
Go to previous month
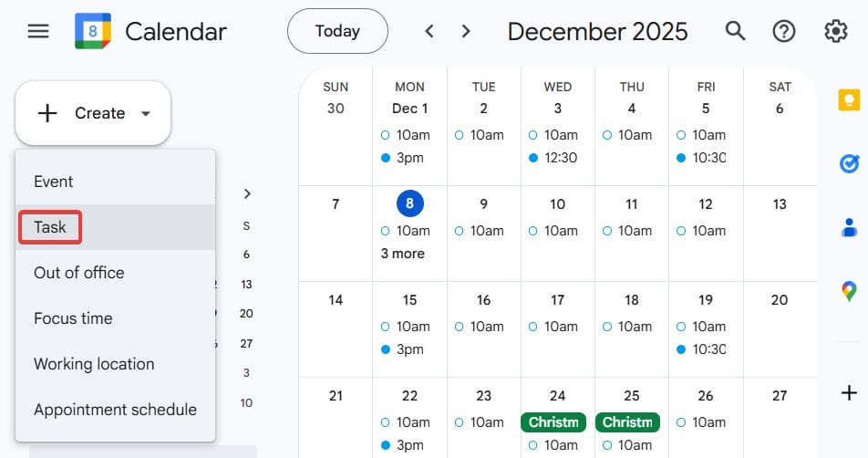[429, 32]
